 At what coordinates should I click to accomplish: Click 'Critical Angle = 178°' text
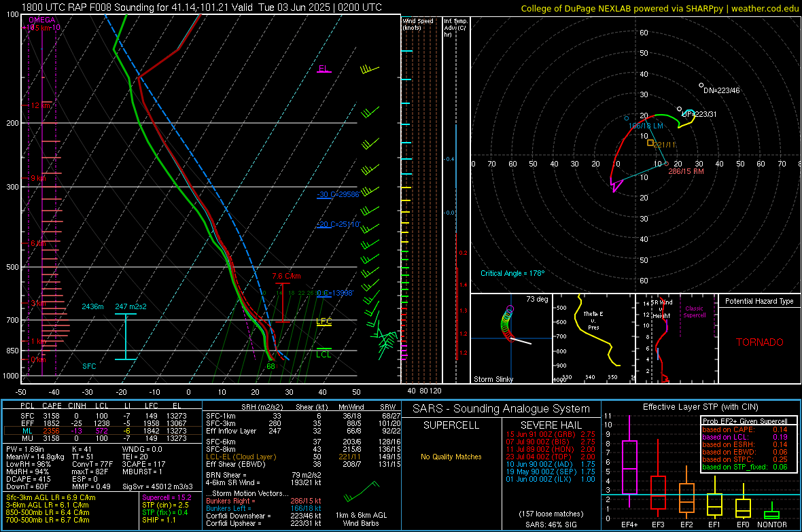coord(512,273)
